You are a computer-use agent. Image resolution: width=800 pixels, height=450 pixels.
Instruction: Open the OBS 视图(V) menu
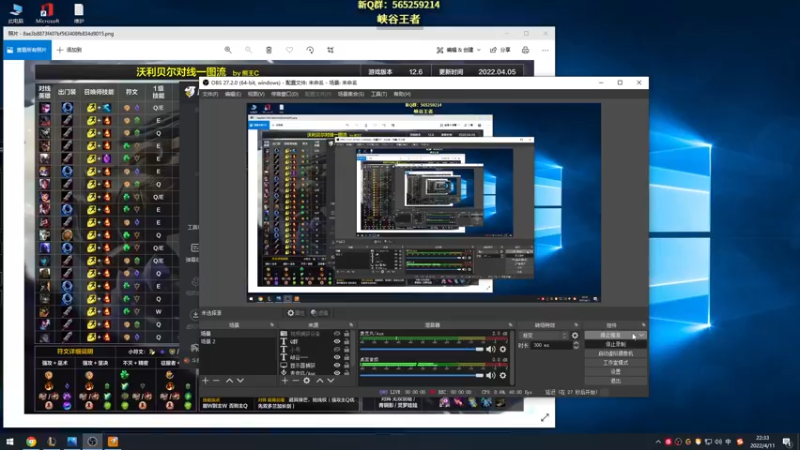pyautogui.click(x=256, y=94)
